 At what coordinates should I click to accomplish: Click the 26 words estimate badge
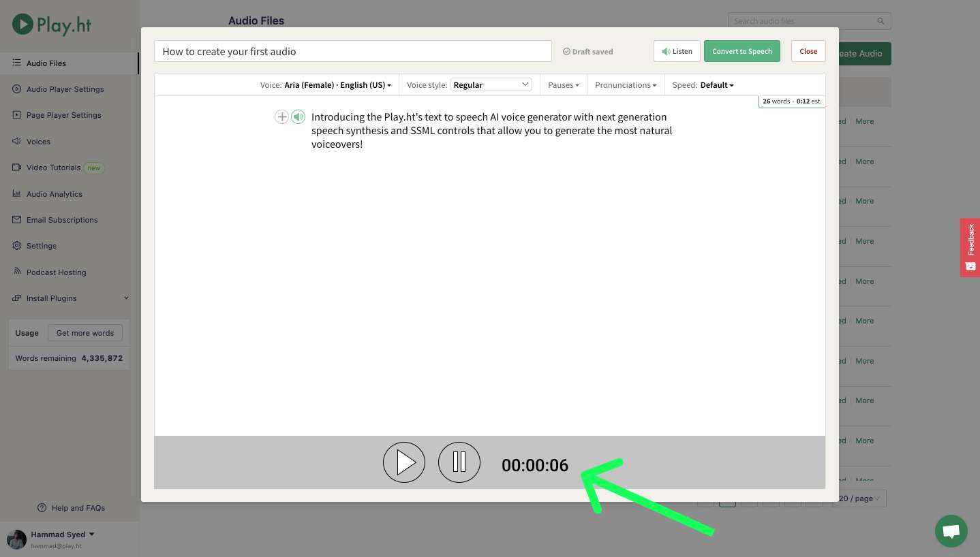coord(792,101)
